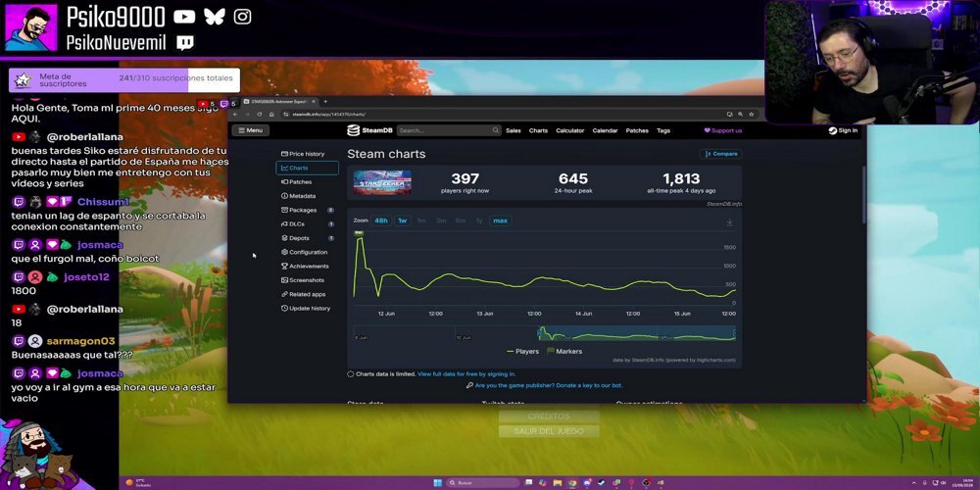Set chart zoom to 1m
The height and width of the screenshot is (490, 980).
421,220
